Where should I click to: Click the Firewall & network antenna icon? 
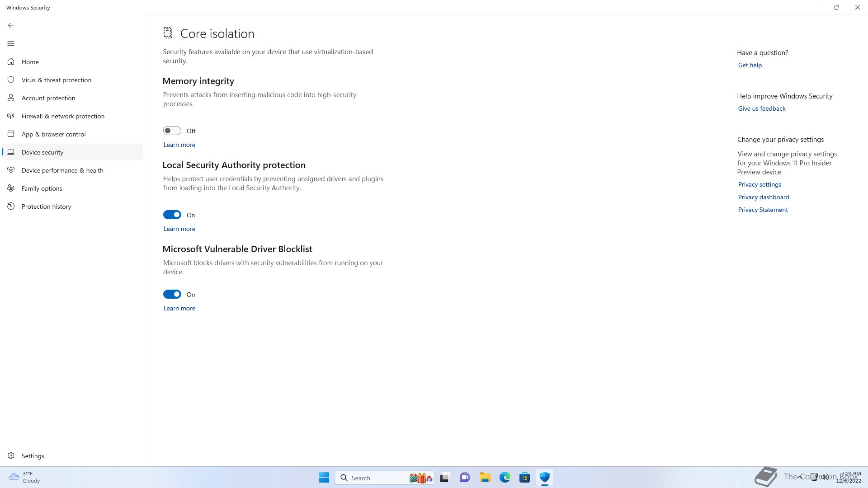pos(11,116)
